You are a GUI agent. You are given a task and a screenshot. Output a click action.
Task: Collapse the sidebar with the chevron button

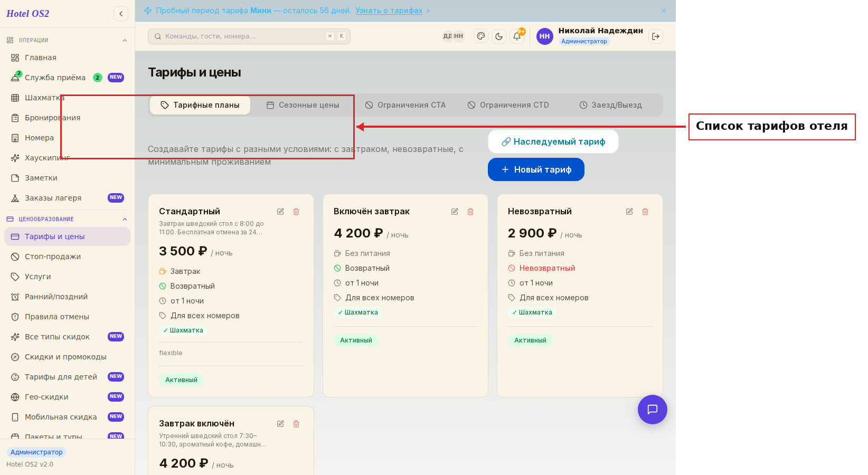point(121,14)
